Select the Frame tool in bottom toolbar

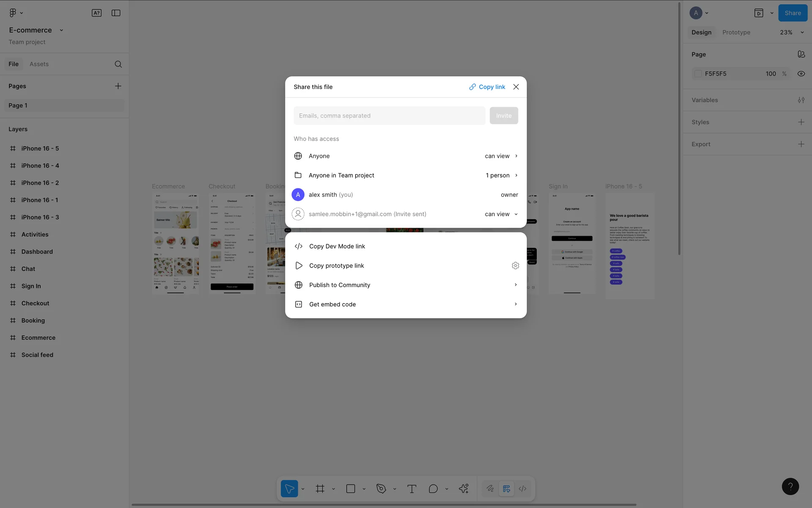(x=320, y=489)
